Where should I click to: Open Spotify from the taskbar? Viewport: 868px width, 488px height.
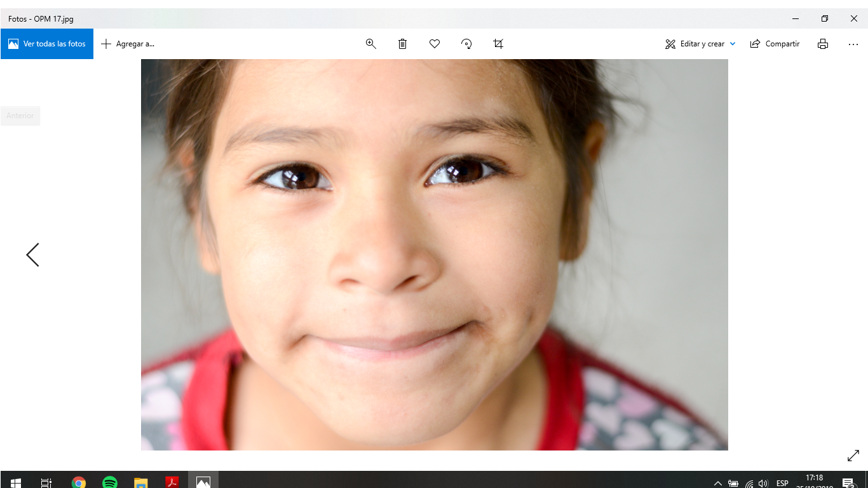tap(109, 482)
